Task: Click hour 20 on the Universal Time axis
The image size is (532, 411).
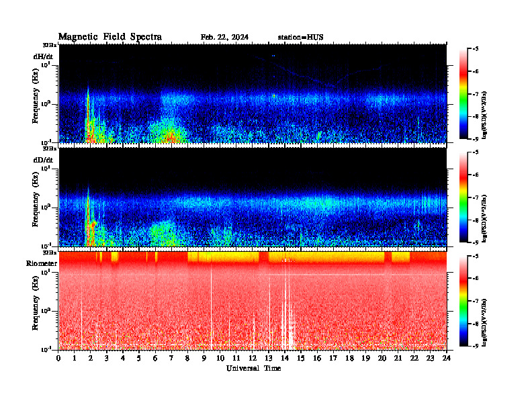Action: (x=382, y=359)
